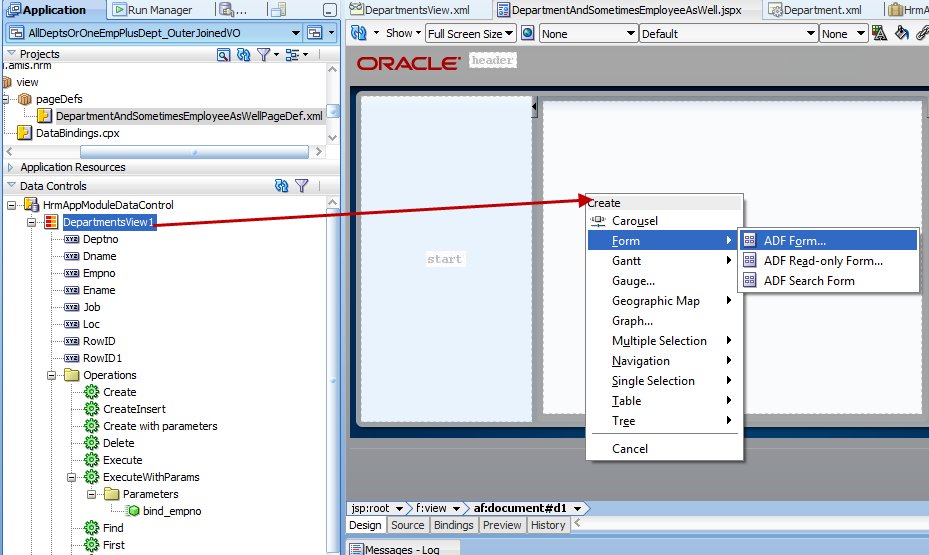Open the Projects filter icon
Screen dimensions: 929x555
point(264,54)
